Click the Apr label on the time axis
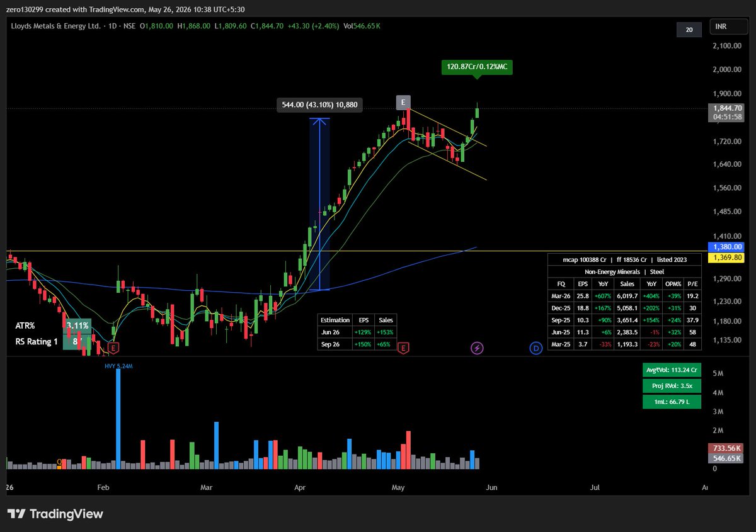Viewport: 756px width, 532px height. click(301, 487)
